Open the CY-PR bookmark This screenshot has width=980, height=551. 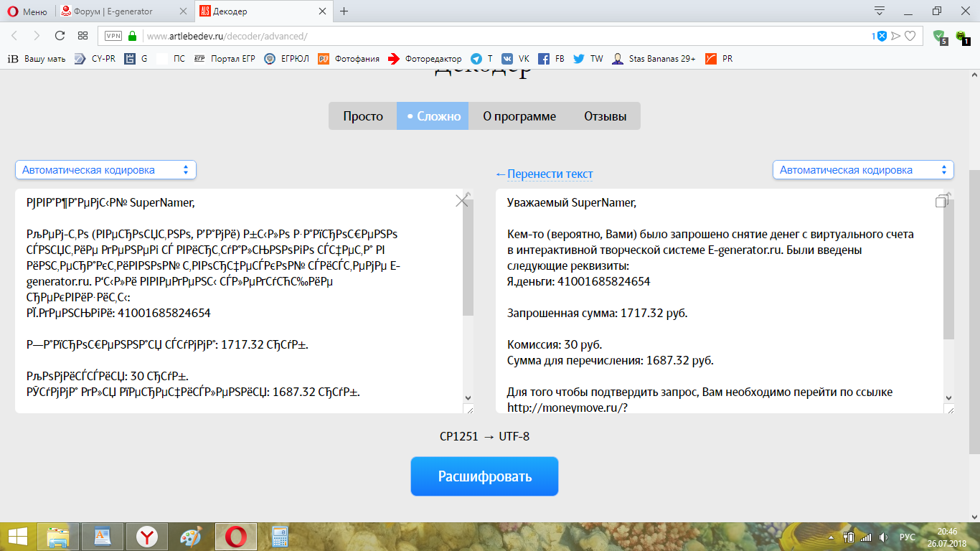94,59
